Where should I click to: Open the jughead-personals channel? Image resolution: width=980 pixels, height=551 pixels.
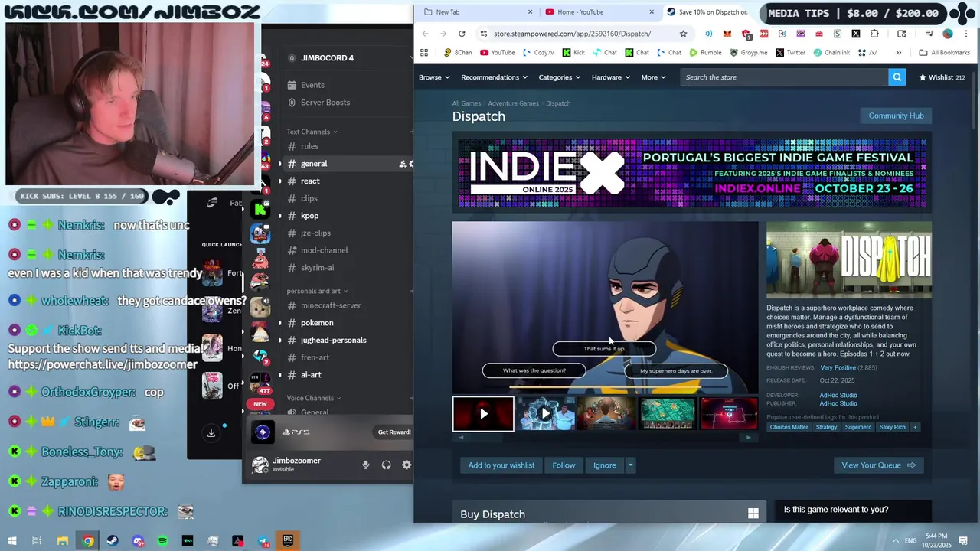point(333,341)
